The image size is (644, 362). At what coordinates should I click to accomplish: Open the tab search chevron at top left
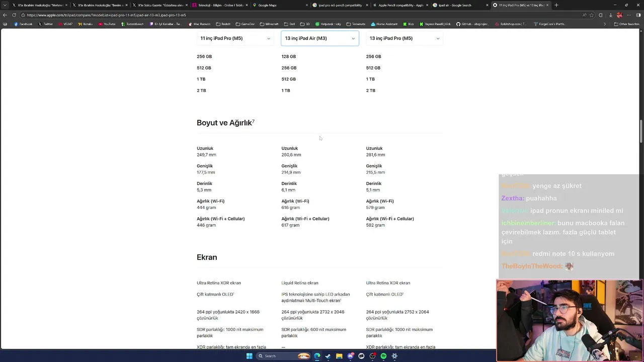pos(6,5)
